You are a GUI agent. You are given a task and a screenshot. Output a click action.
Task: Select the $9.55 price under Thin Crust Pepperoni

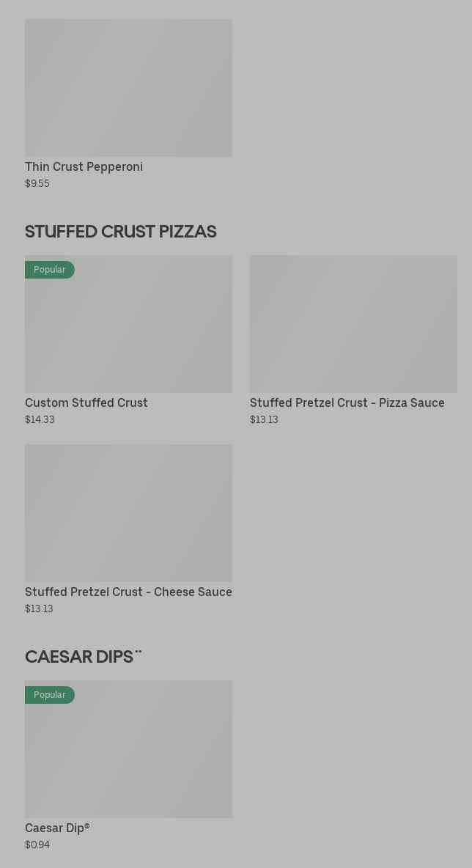pyautogui.click(x=37, y=183)
